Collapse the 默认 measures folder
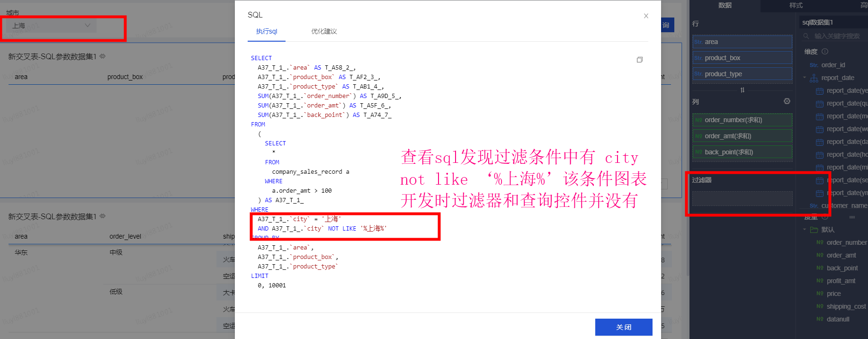The image size is (868, 339). pyautogui.click(x=805, y=230)
